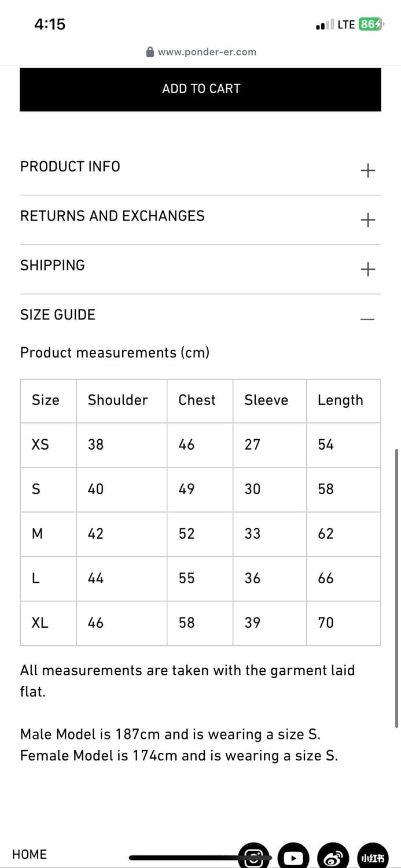Screen dimensions: 401x868
Task: Select the PRODUCT INFO heading
Action: point(70,167)
